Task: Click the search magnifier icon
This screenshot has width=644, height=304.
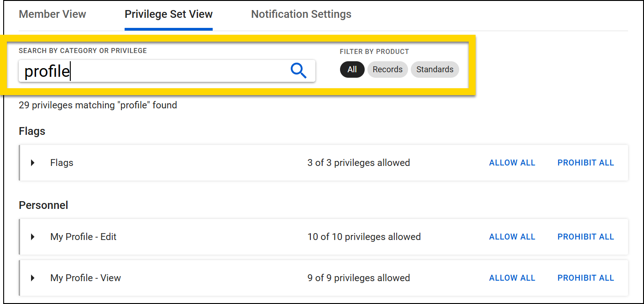Action: pyautogui.click(x=298, y=70)
